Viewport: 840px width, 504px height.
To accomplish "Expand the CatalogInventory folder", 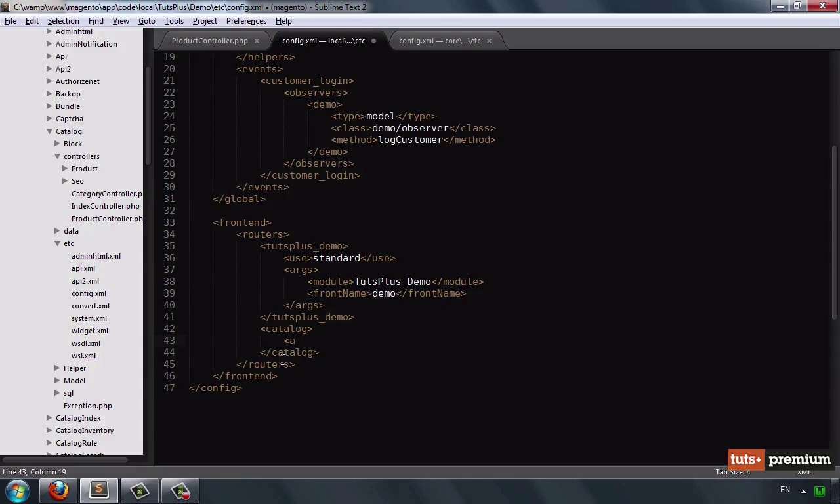I will point(49,430).
